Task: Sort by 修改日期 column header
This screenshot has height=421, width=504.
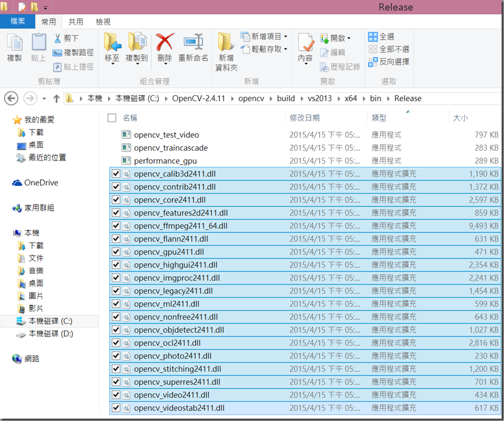Action: tap(326, 118)
